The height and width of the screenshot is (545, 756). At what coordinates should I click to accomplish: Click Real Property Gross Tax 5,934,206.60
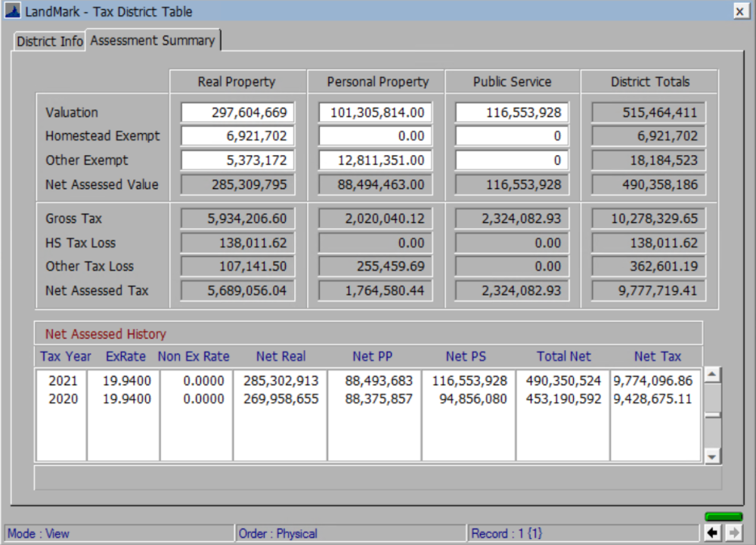(237, 218)
